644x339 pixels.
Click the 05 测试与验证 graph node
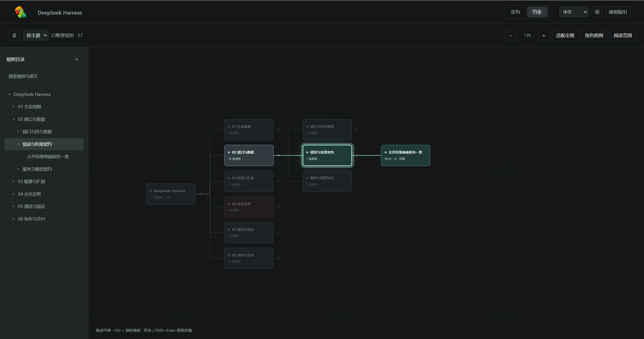249,233
